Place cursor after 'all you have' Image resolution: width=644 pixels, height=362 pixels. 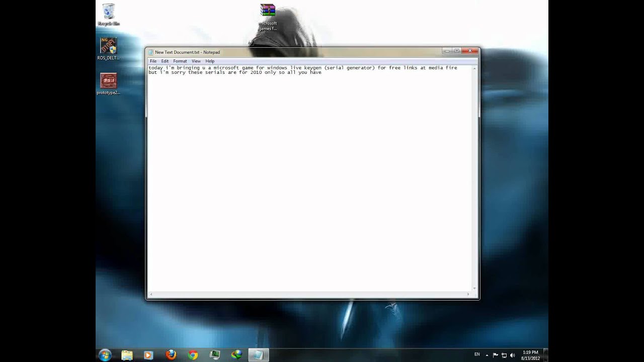point(322,72)
